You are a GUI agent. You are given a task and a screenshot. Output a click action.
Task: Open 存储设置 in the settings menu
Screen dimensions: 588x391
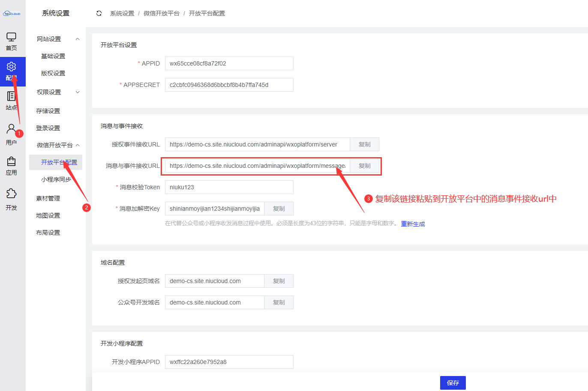tap(48, 111)
